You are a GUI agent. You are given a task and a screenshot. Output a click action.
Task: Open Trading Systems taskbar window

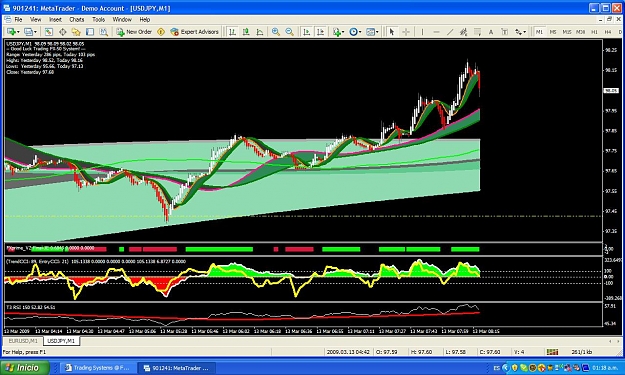pos(98,368)
